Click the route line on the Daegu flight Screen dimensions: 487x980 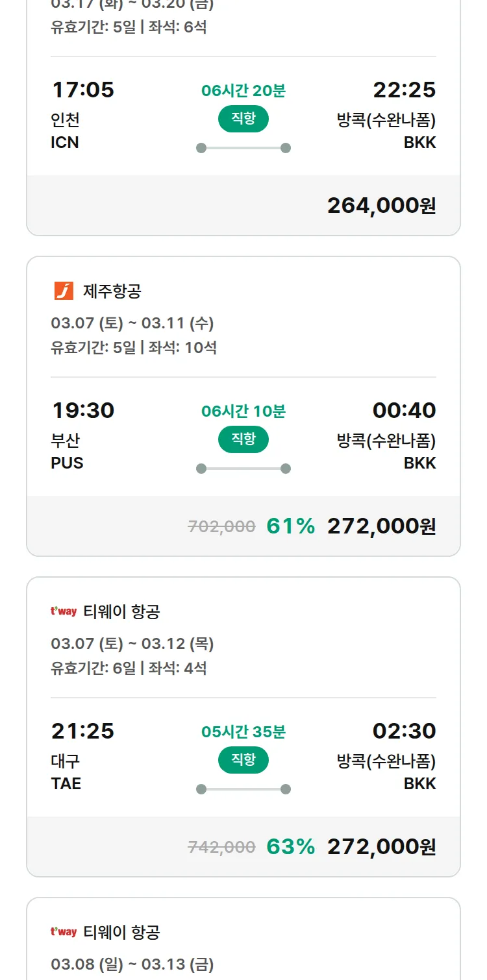243,789
